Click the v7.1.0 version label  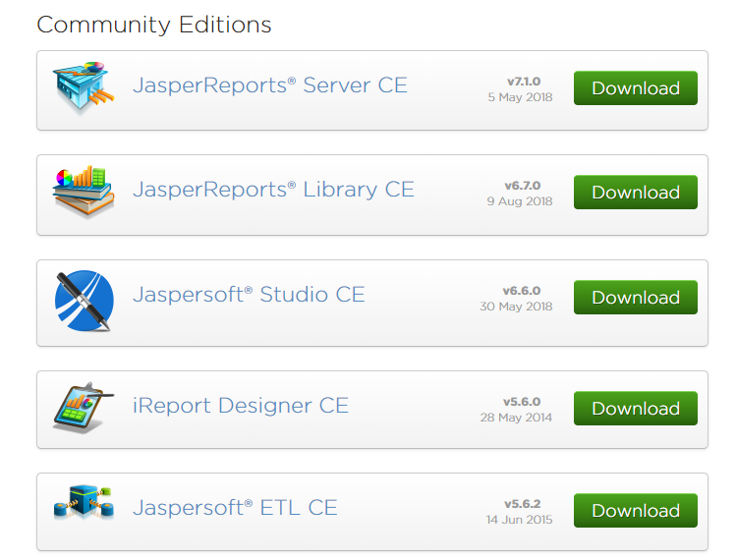tap(524, 82)
